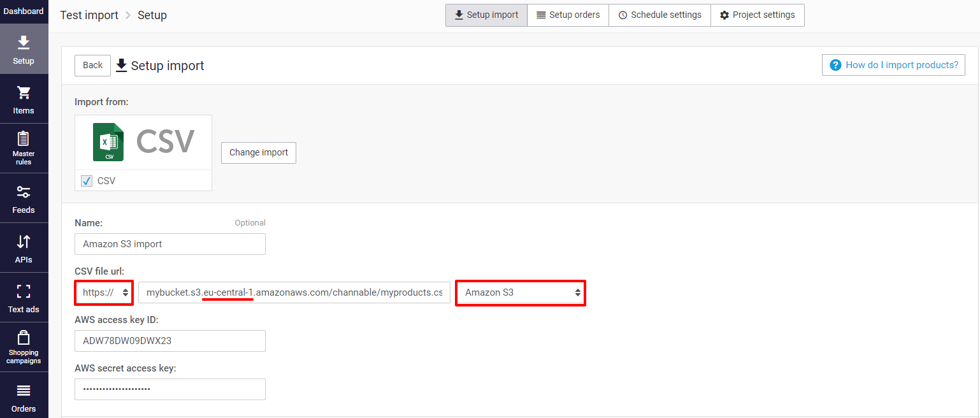Open the How do I import products link
The width and height of the screenshot is (980, 418).
click(893, 64)
